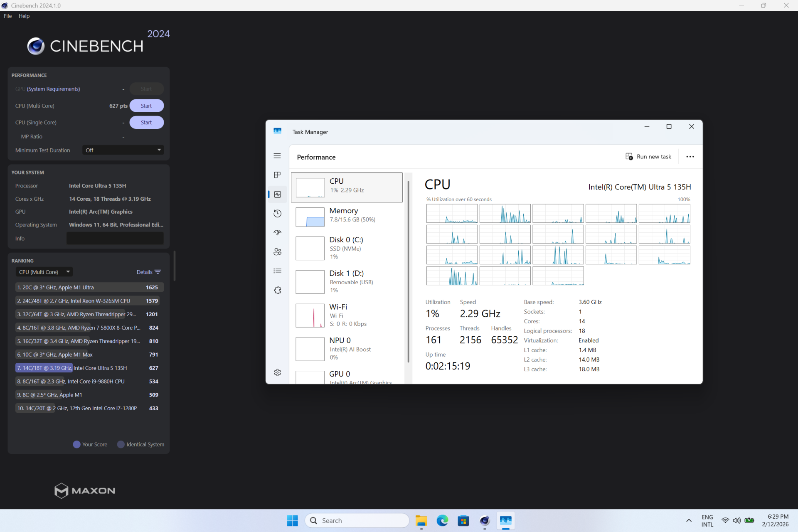Open Startup apps icon in Task Manager
Viewport: 798px width, 532px height.
[278, 233]
